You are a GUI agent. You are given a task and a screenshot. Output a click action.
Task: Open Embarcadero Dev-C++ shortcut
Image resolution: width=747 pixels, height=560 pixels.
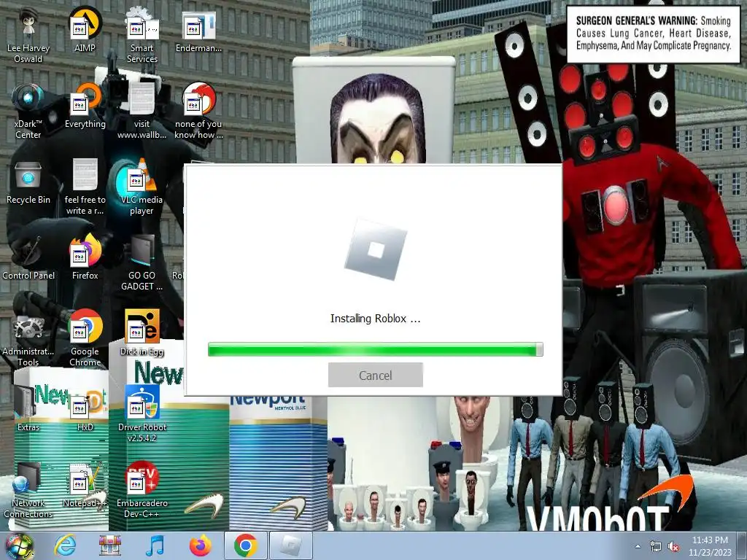click(142, 491)
